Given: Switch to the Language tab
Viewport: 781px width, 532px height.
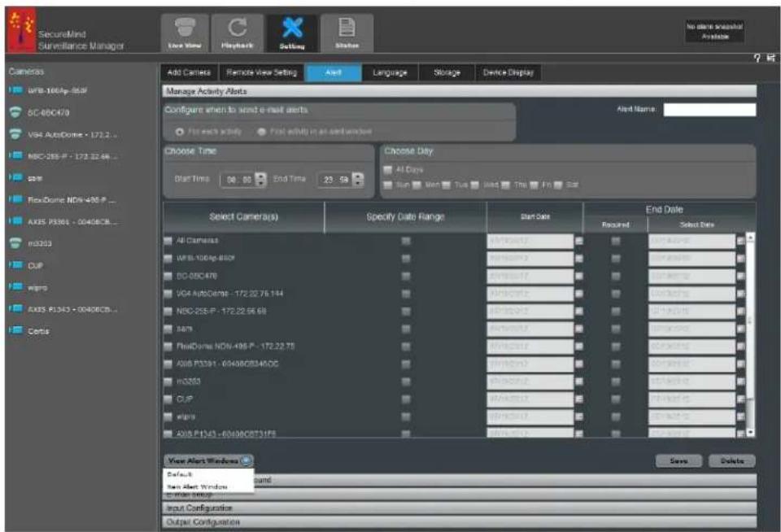Looking at the screenshot, I should point(390,72).
